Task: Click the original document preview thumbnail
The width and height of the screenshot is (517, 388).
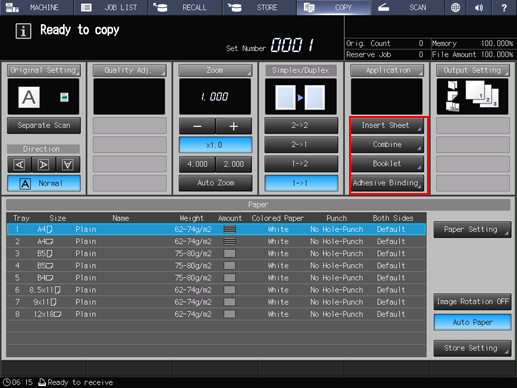Action: click(x=44, y=97)
